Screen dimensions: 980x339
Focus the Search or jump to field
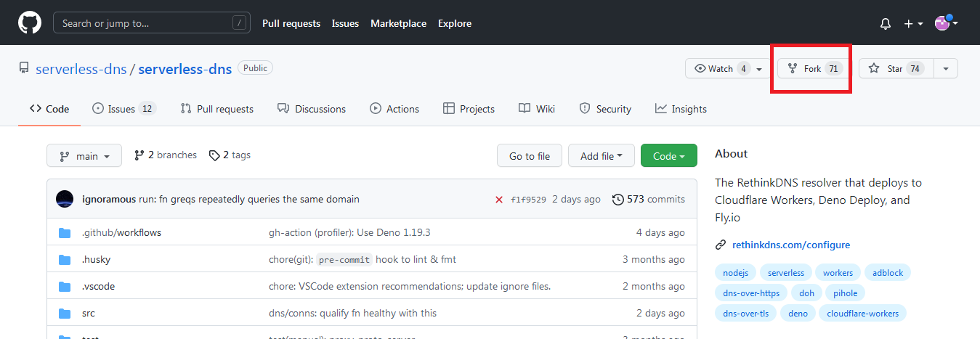pos(152,23)
